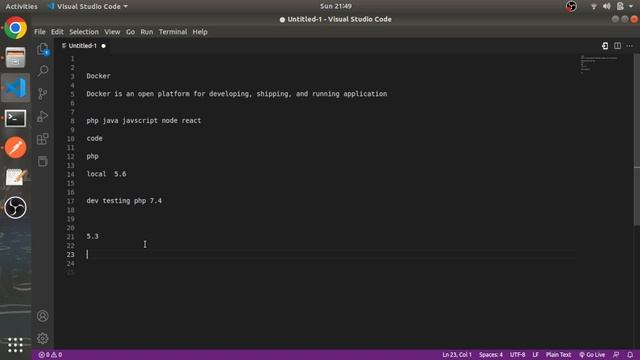The height and width of the screenshot is (360, 640).
Task: Click the word 'php' on line 12
Action: [x=93, y=156]
